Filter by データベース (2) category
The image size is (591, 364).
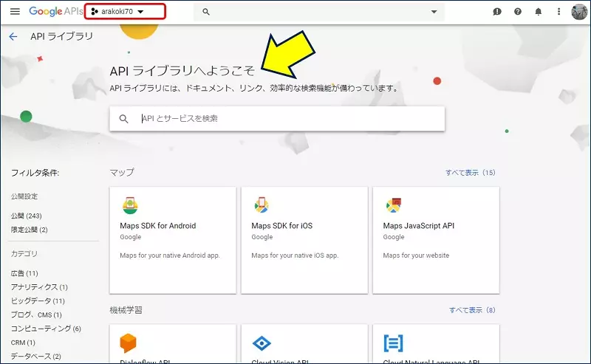pos(35,356)
